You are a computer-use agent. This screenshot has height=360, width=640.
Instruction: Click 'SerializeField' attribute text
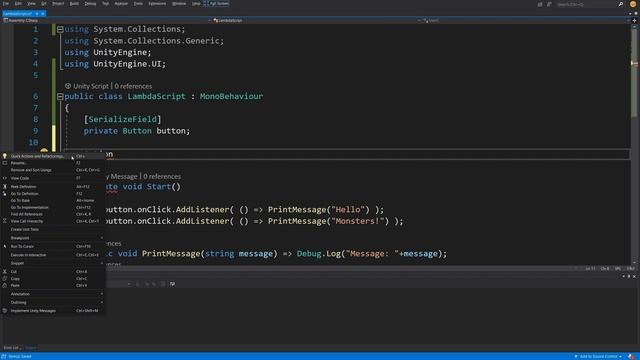coord(122,119)
